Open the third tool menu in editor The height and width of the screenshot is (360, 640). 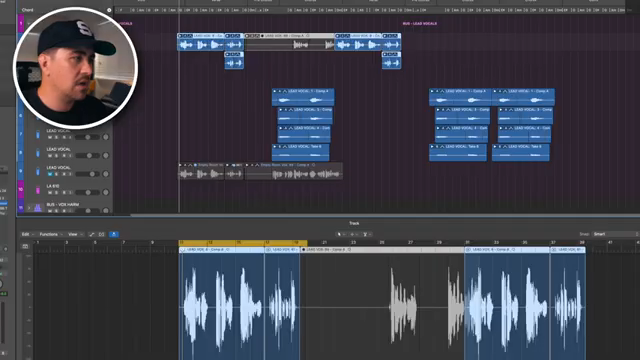pyautogui.click(x=367, y=234)
